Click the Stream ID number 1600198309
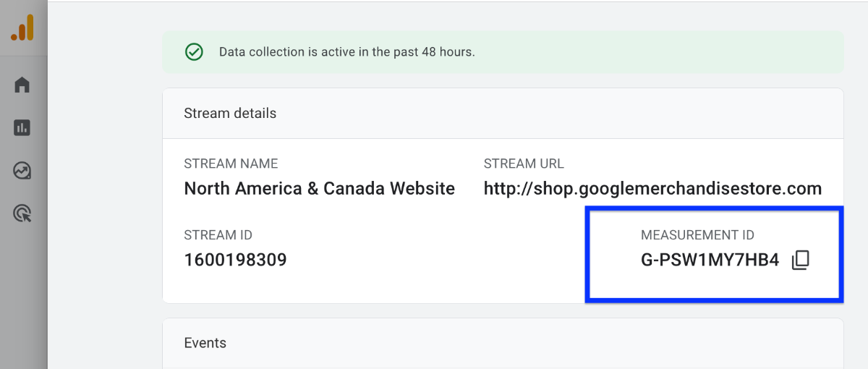868x369 pixels. click(x=235, y=260)
